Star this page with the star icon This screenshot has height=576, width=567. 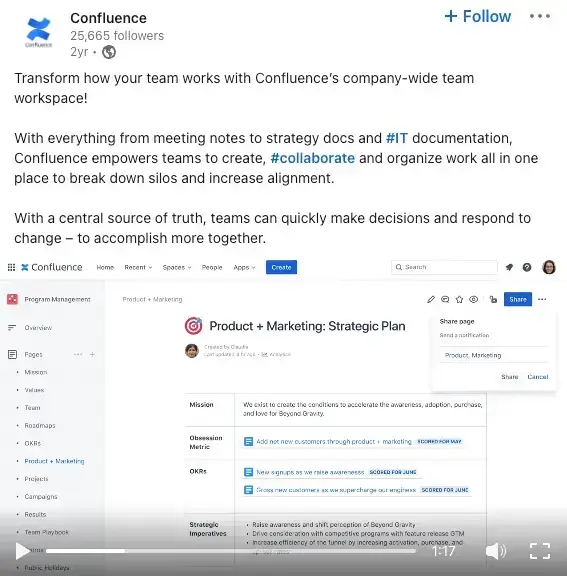click(x=459, y=299)
